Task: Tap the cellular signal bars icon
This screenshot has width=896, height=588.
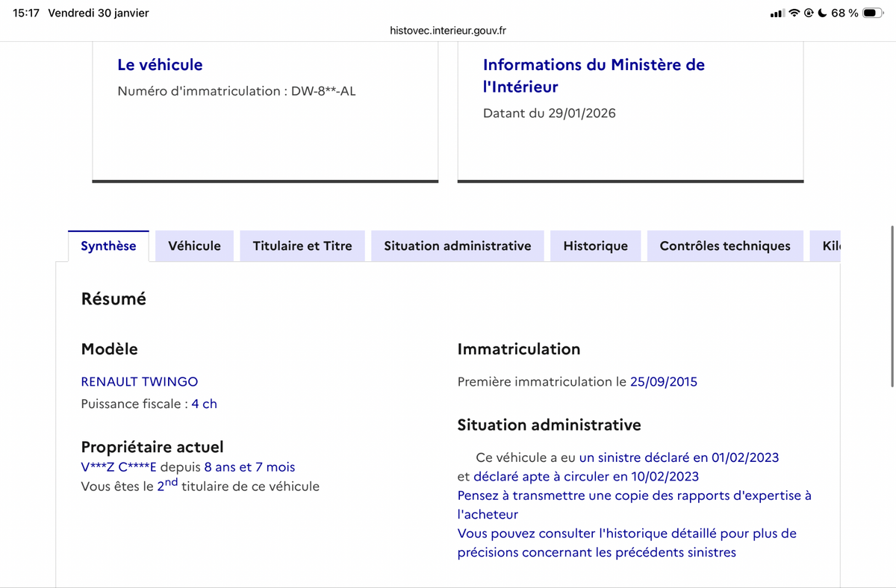Action: point(777,13)
